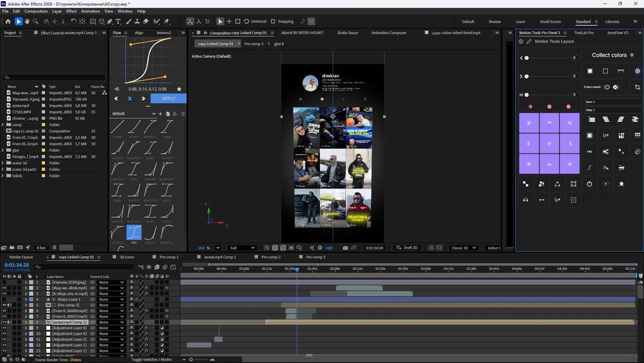Expand the Solids folder
The width and height of the screenshot is (644, 363).
tap(3, 175)
